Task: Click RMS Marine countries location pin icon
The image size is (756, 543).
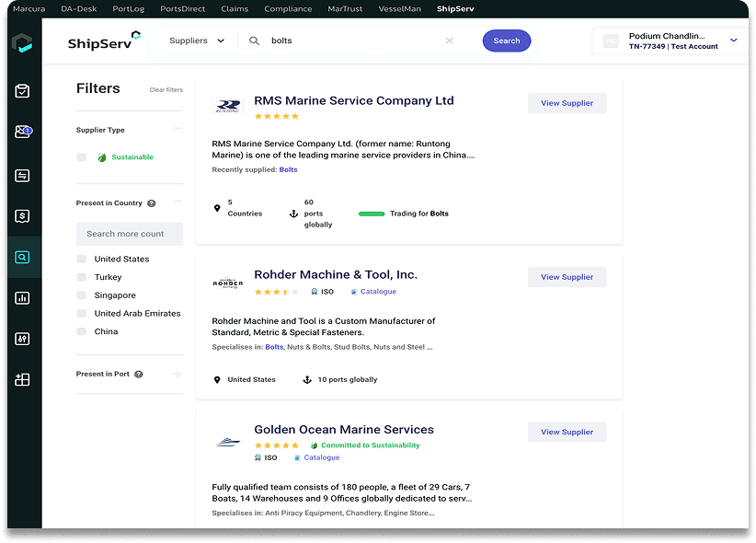Action: pyautogui.click(x=217, y=208)
